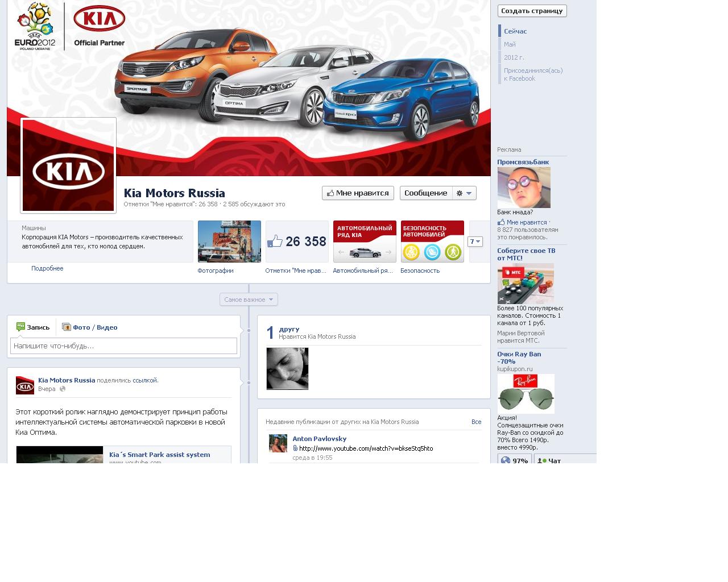The height and width of the screenshot is (582, 728).
Task: Expand the apps dropdown labeled 7
Action: (475, 242)
